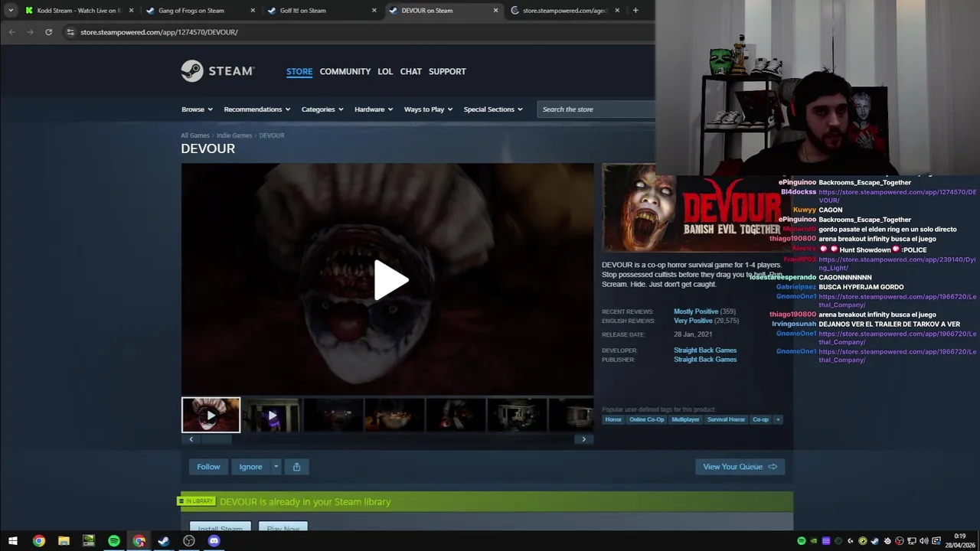980x551 pixels.
Task: Click View Your Queue button
Action: click(740, 467)
